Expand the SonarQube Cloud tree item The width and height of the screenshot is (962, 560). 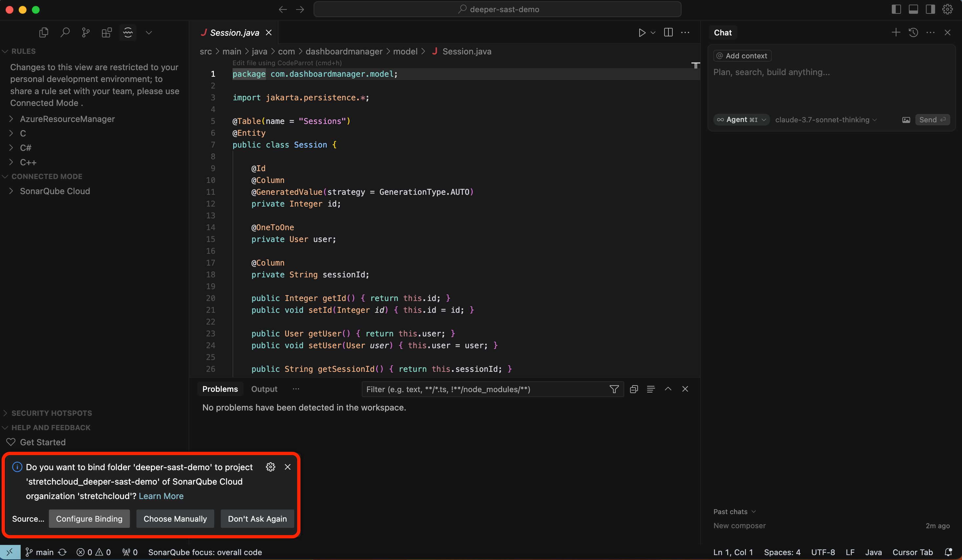(55, 191)
